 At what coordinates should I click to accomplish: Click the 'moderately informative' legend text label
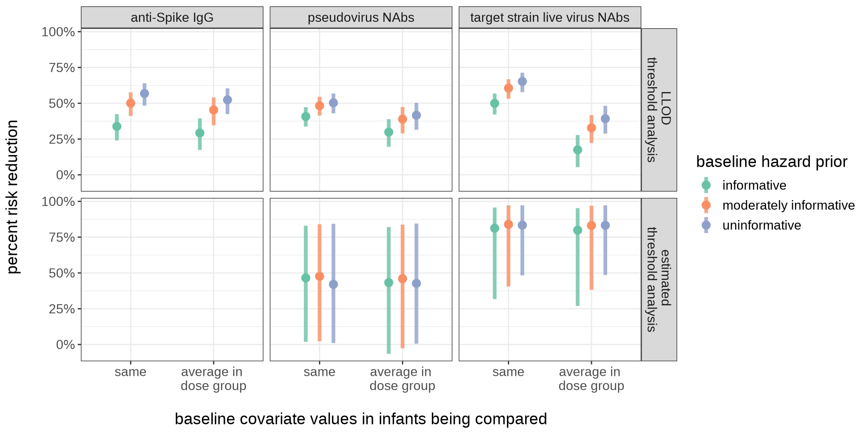coord(788,205)
